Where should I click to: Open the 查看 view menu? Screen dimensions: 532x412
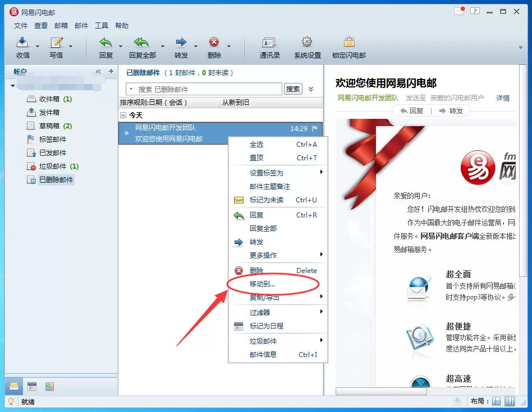tap(41, 26)
